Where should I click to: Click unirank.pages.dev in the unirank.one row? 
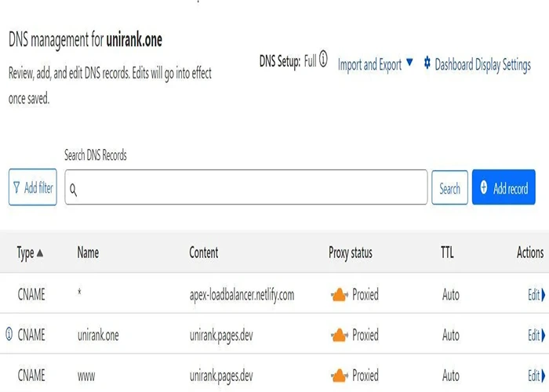tap(221, 336)
